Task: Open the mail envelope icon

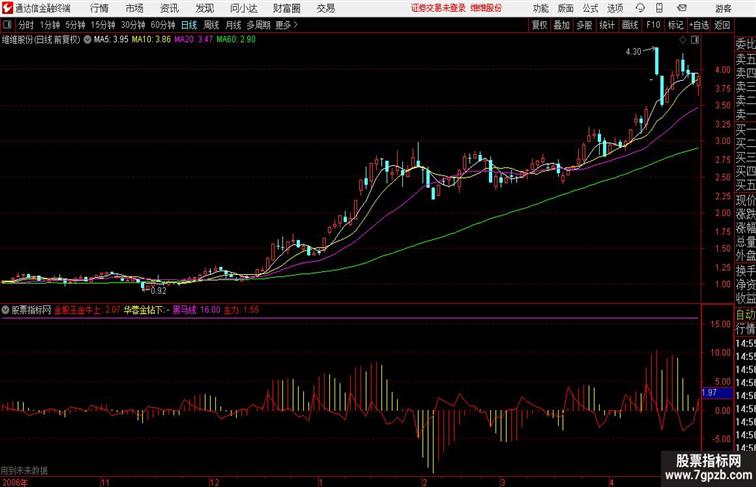Action: click(682, 8)
